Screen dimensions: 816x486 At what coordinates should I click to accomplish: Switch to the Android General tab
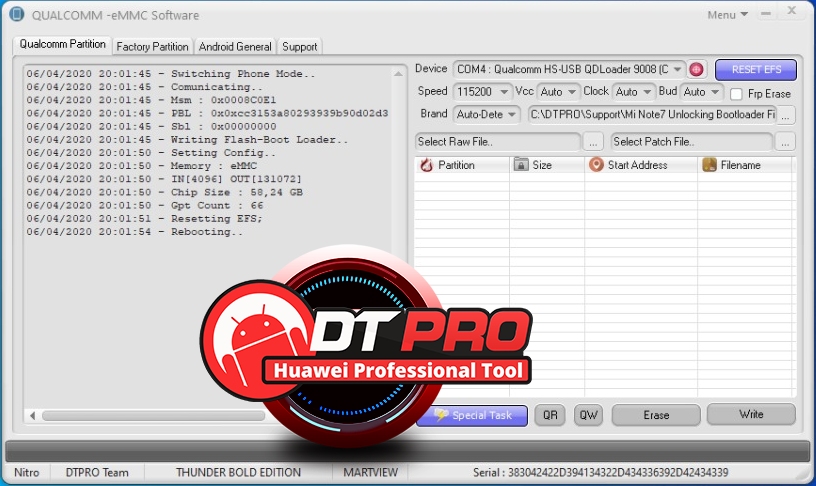click(x=235, y=47)
